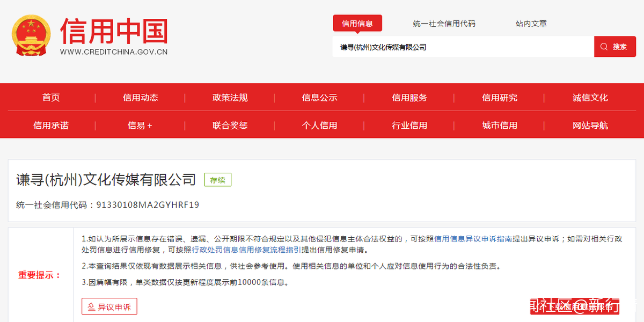This screenshot has height=322, width=644.
Task: Select the 站内文章 search tab
Action: point(531,24)
